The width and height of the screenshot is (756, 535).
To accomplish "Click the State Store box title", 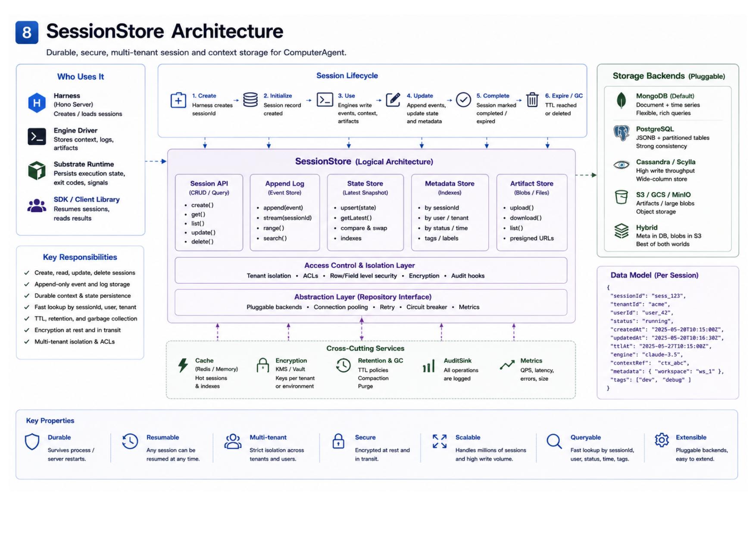I will coord(365,184).
